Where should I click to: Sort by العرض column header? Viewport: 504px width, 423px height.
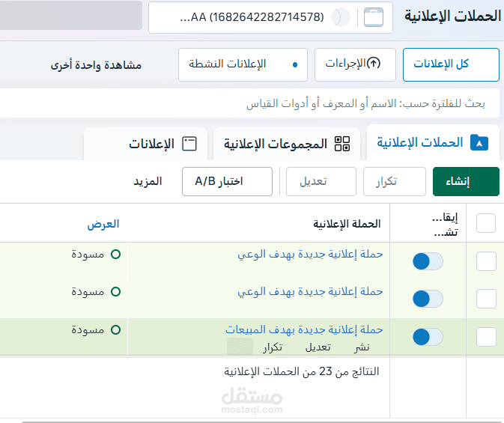(103, 224)
